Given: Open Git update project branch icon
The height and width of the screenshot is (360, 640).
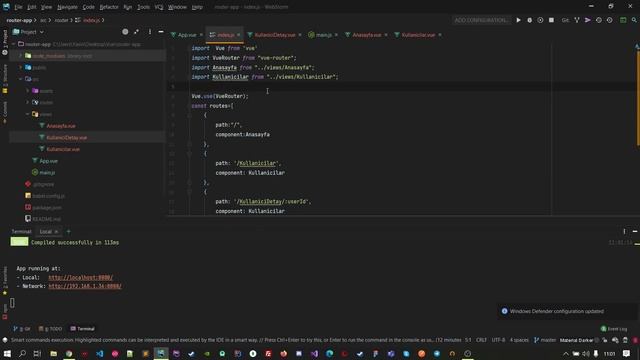Looking at the screenshot, I should point(577,20).
